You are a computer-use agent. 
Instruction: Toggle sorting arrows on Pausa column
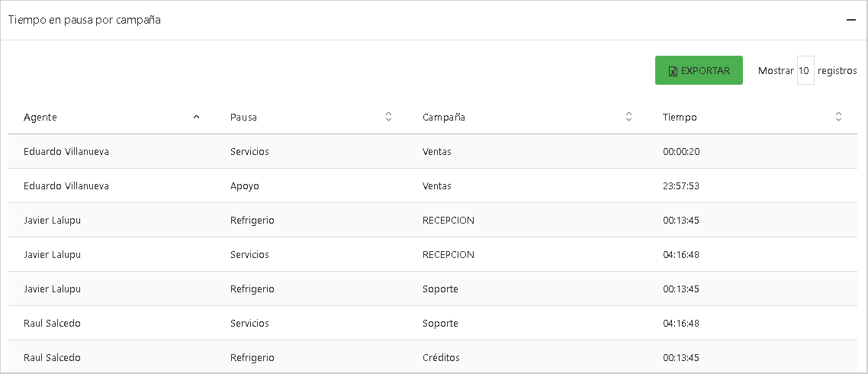pyautogui.click(x=388, y=117)
